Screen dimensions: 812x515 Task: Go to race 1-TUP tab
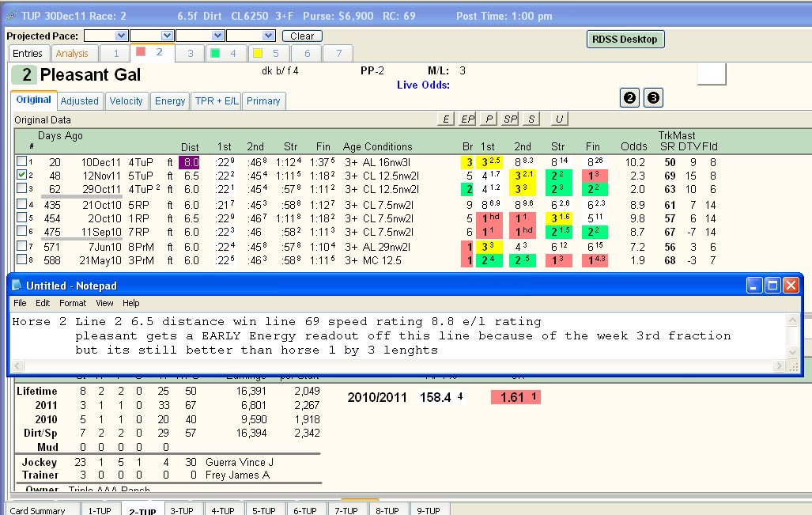[x=100, y=509]
